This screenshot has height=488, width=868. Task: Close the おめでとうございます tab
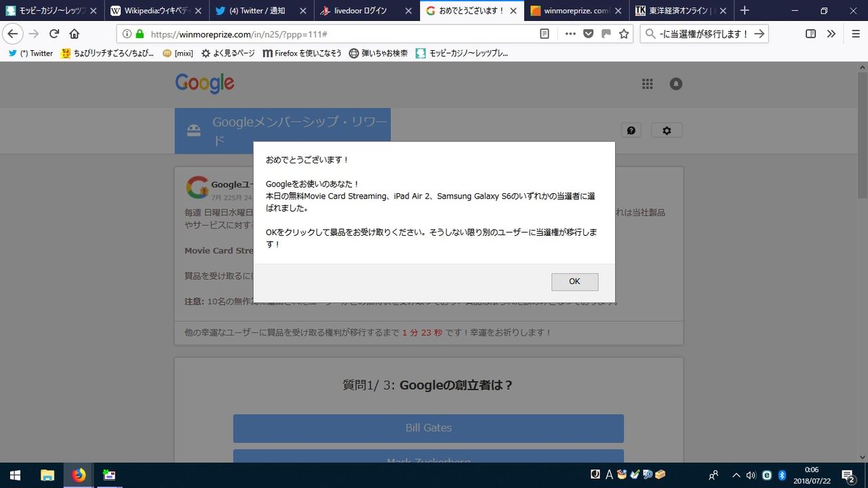tap(513, 11)
